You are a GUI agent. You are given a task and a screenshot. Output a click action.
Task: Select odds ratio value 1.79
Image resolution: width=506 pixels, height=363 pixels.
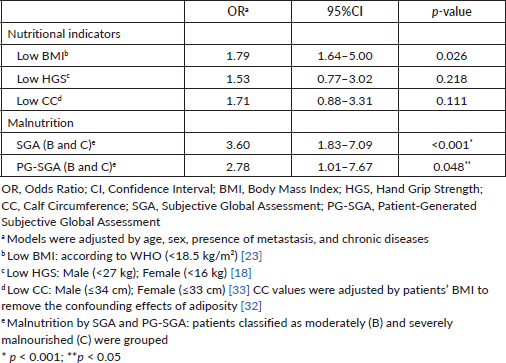238,56
